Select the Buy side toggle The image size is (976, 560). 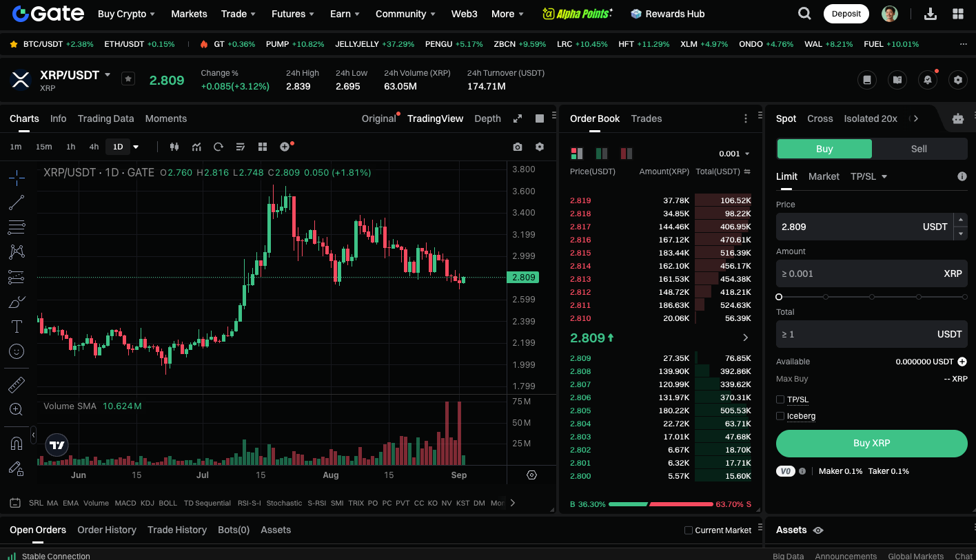click(x=824, y=149)
